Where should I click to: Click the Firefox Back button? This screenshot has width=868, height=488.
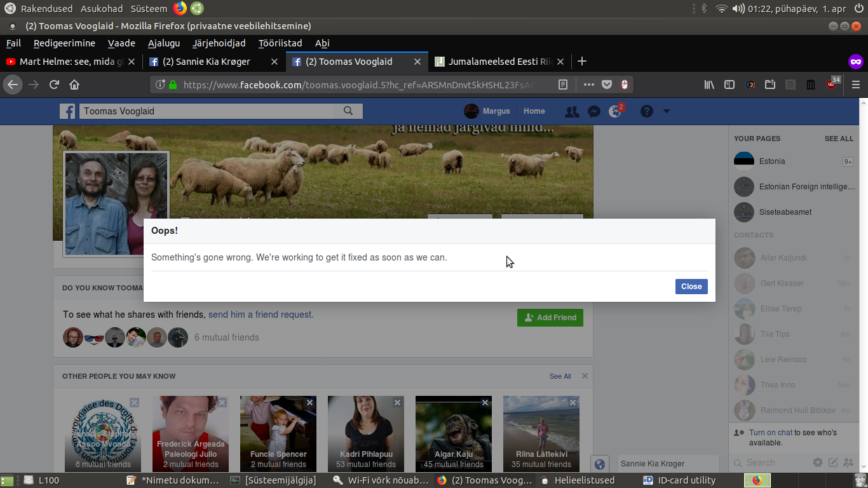pyautogui.click(x=13, y=85)
